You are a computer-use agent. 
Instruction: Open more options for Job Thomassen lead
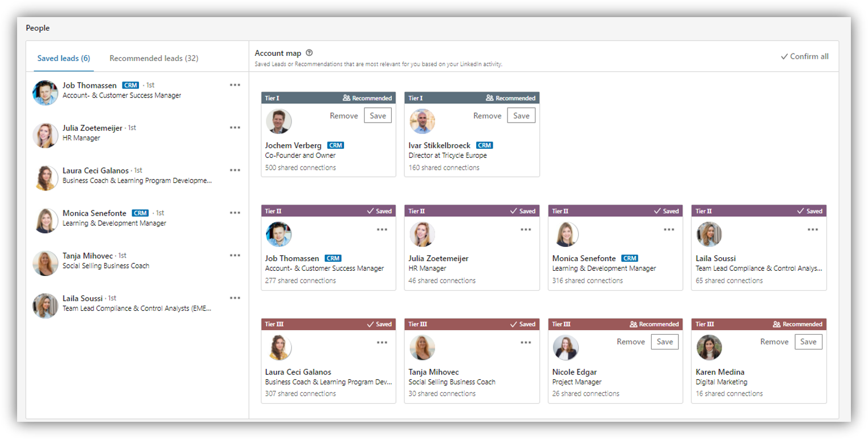pos(235,85)
